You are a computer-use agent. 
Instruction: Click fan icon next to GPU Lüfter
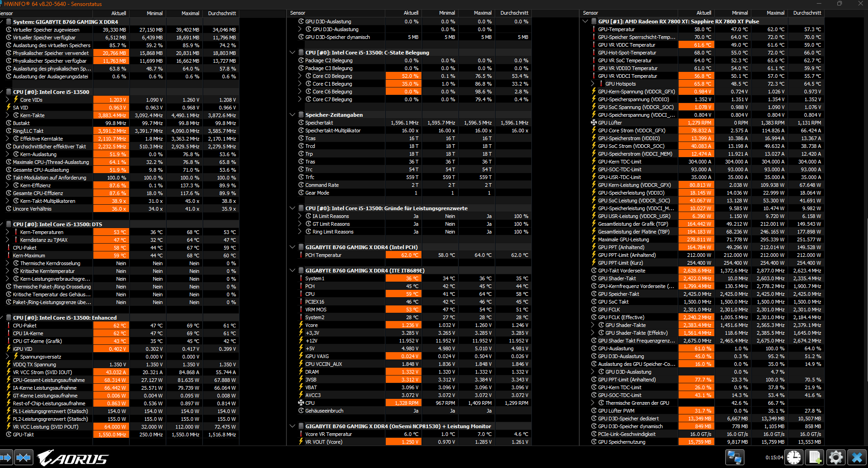tap(593, 123)
